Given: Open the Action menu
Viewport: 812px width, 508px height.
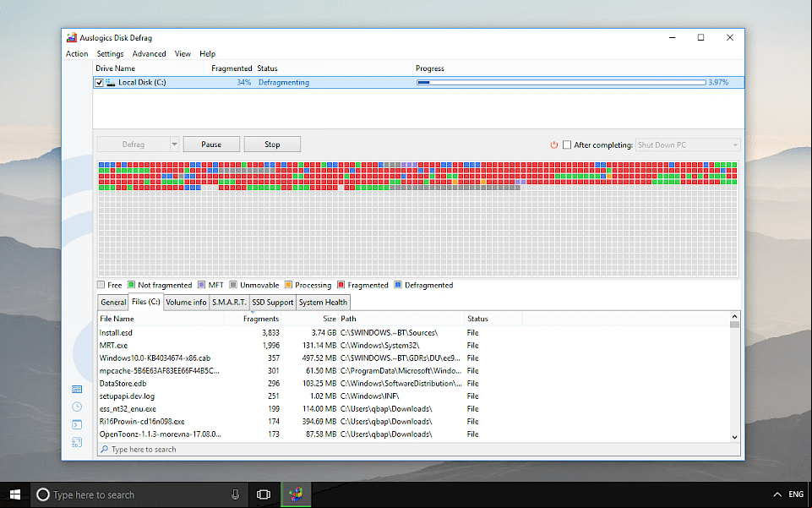Looking at the screenshot, I should pos(77,54).
